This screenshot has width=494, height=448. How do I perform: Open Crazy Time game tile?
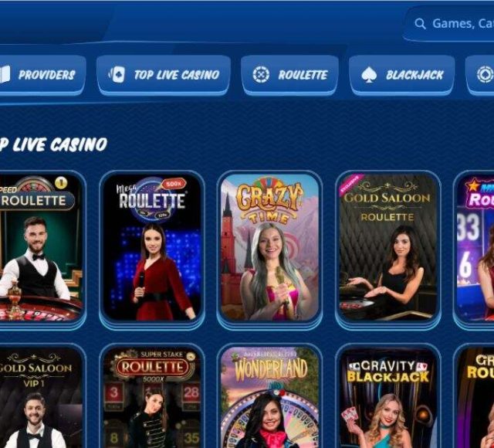pos(270,247)
